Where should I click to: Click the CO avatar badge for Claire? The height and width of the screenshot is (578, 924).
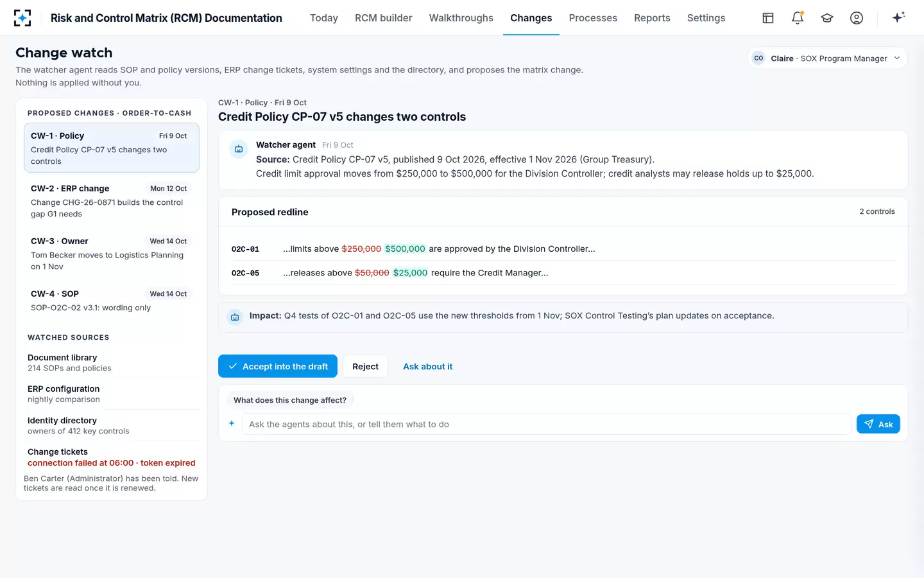point(758,58)
